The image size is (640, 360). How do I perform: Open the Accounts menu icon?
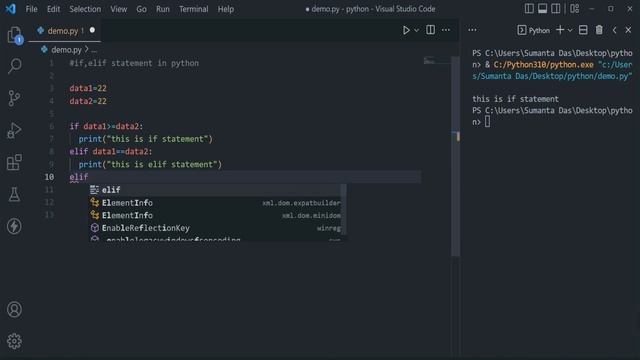(14, 309)
